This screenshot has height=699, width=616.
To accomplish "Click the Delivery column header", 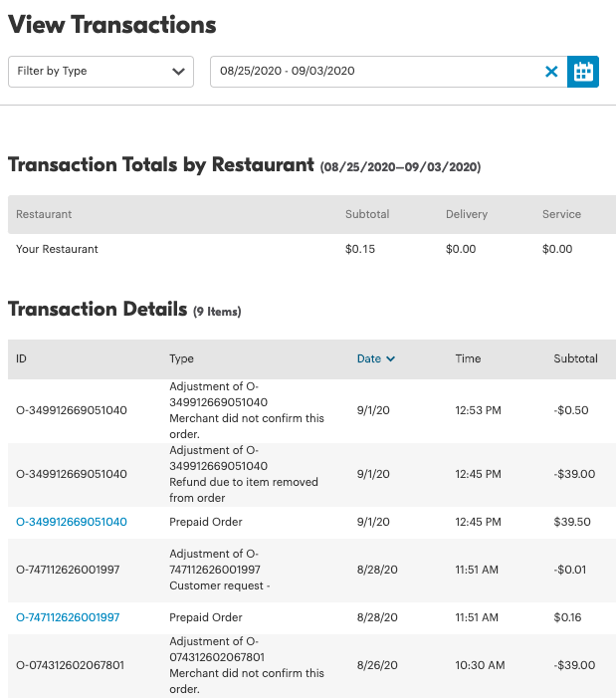I will click(467, 214).
